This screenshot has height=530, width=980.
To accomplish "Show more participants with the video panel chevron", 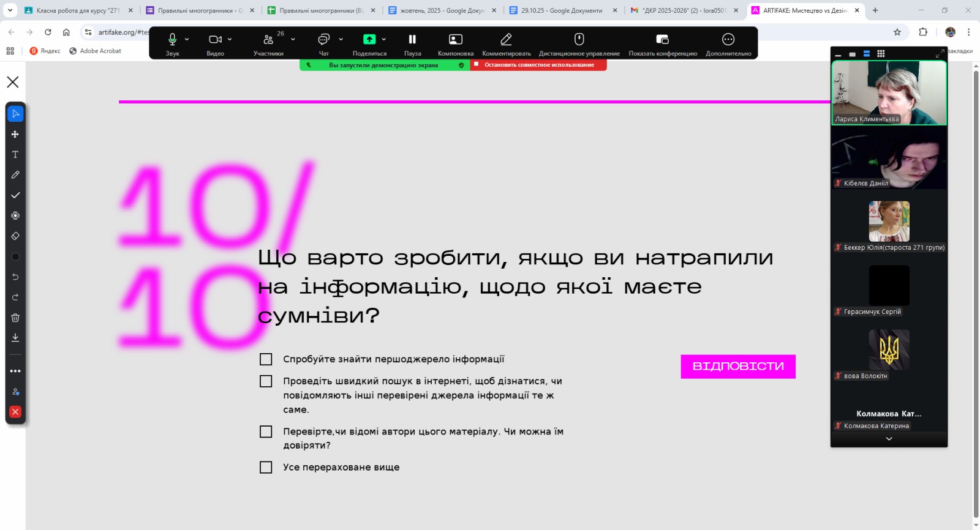I will click(x=889, y=439).
